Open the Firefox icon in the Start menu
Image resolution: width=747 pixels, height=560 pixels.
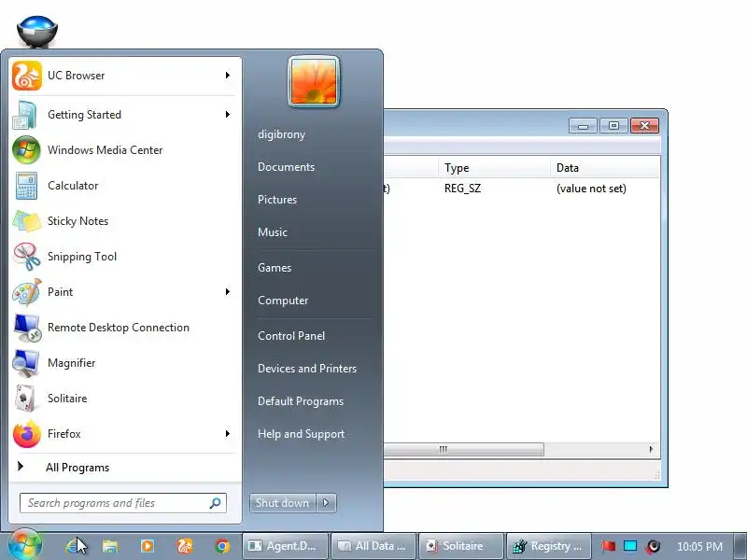tap(27, 434)
